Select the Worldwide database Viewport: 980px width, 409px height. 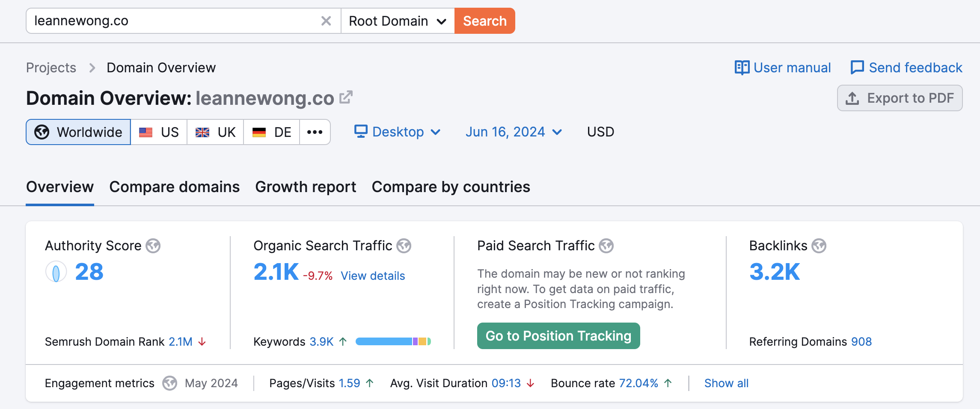click(x=78, y=132)
